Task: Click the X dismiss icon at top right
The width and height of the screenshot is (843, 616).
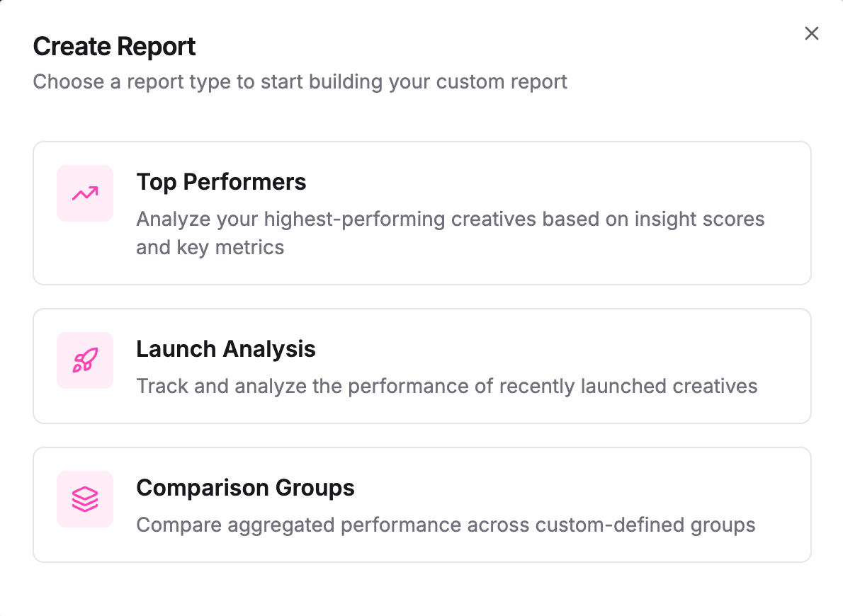Action: (811, 33)
